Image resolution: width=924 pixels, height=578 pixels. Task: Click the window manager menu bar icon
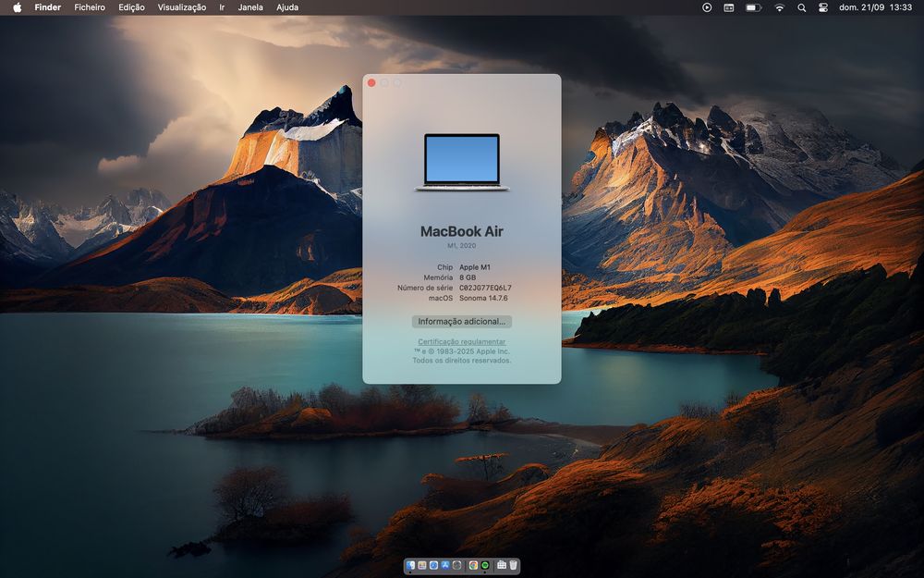click(x=729, y=7)
